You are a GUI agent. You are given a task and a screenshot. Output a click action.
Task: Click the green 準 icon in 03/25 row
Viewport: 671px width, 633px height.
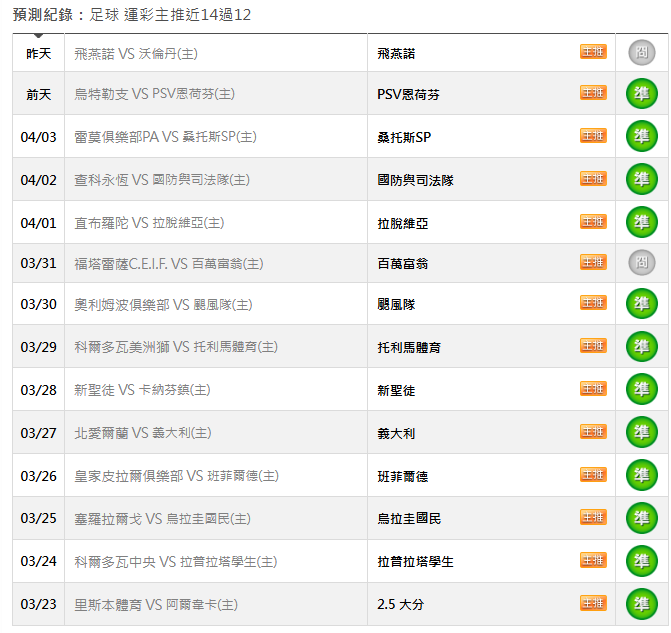[641, 518]
